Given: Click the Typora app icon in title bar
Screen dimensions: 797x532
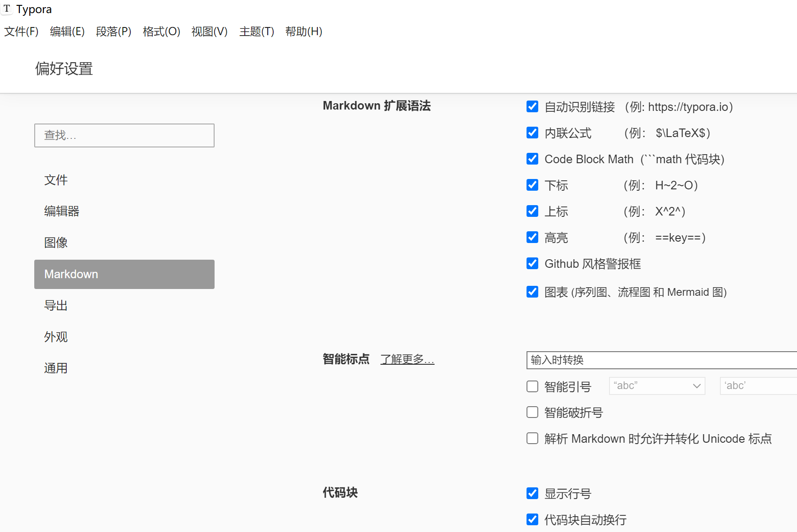Looking at the screenshot, I should (x=7, y=9).
